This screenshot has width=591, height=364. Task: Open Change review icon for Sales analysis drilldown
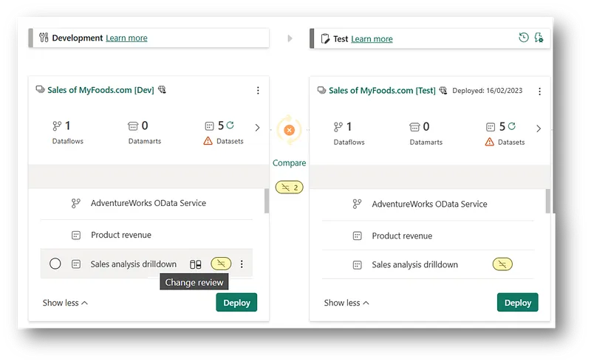click(195, 264)
